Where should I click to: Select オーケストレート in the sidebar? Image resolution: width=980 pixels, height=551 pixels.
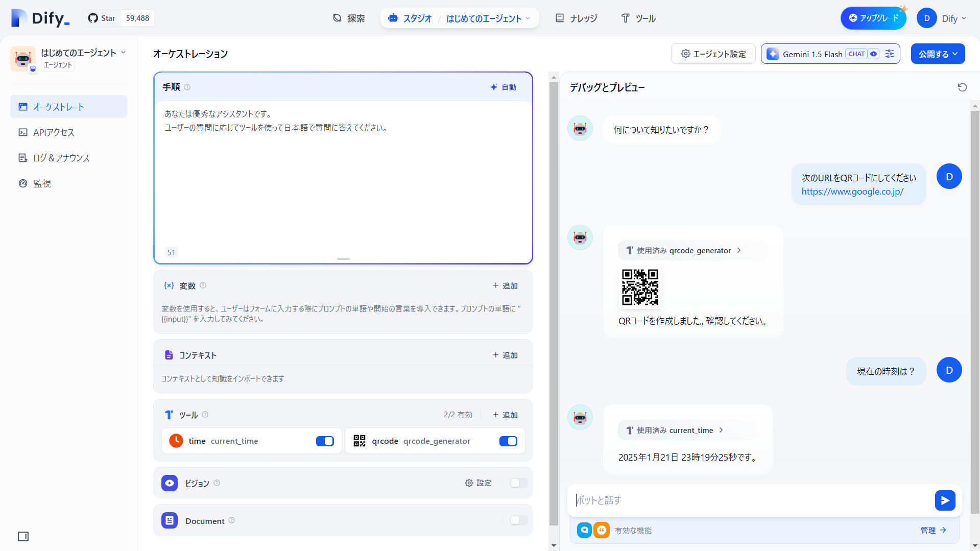click(x=68, y=107)
